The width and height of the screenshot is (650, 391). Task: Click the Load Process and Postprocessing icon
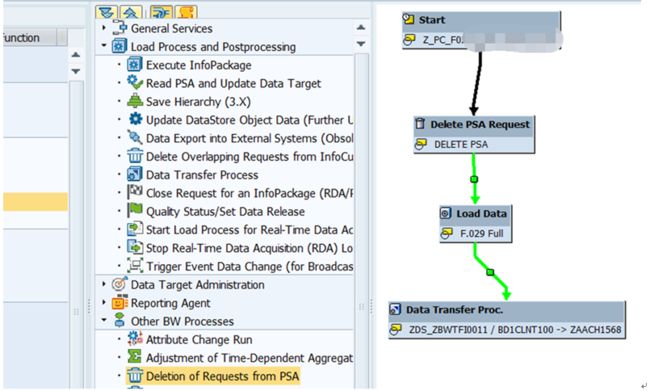119,46
